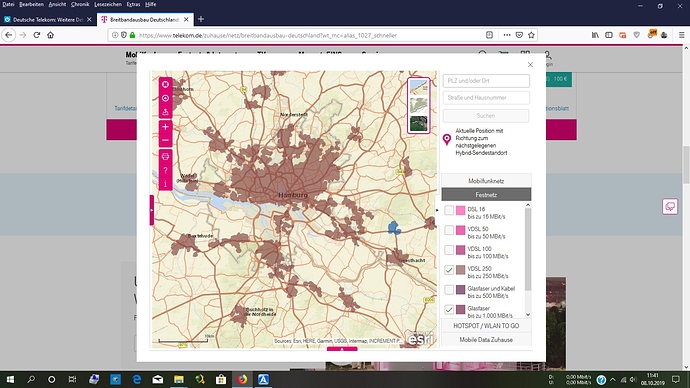Click the map print icon
This screenshot has width=690, height=388.
tap(165, 156)
